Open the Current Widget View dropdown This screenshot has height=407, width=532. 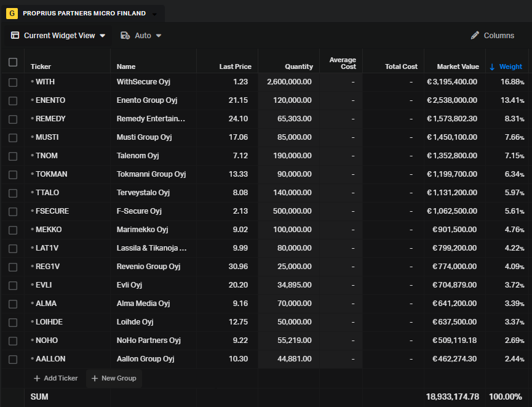[x=102, y=36]
